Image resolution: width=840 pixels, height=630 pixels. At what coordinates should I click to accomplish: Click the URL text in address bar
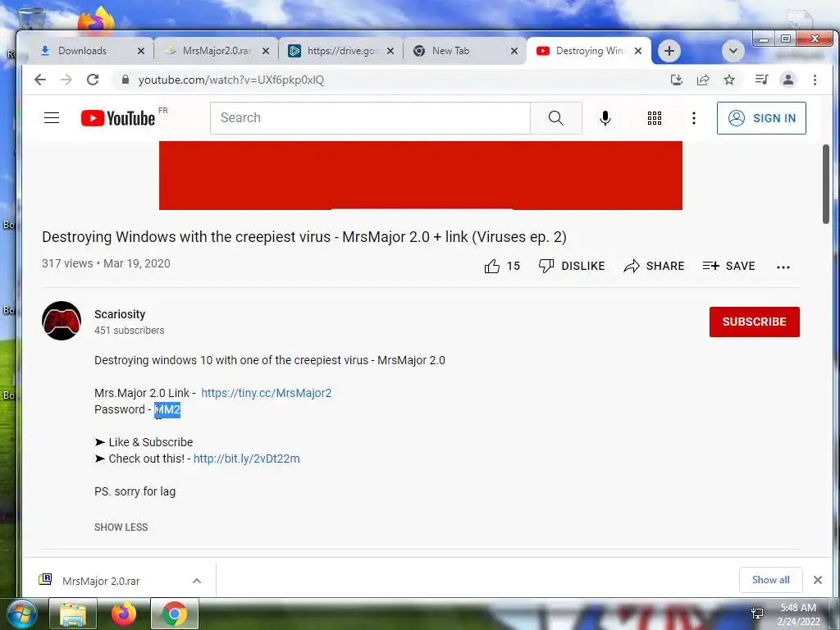tap(231, 80)
